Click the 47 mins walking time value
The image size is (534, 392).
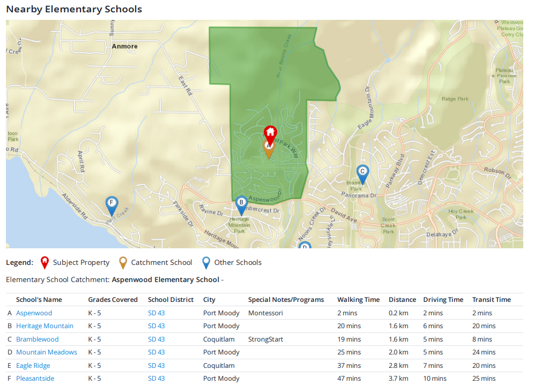coord(349,379)
